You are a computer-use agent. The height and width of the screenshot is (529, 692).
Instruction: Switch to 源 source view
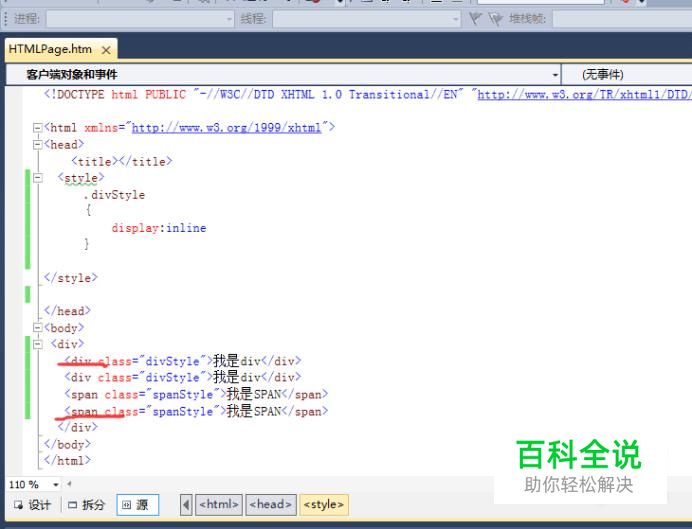tap(138, 505)
